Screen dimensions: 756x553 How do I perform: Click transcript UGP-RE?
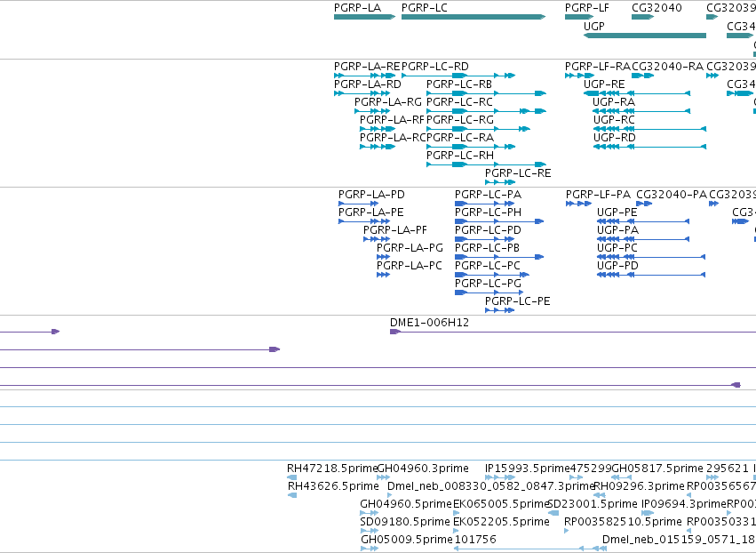point(637,93)
